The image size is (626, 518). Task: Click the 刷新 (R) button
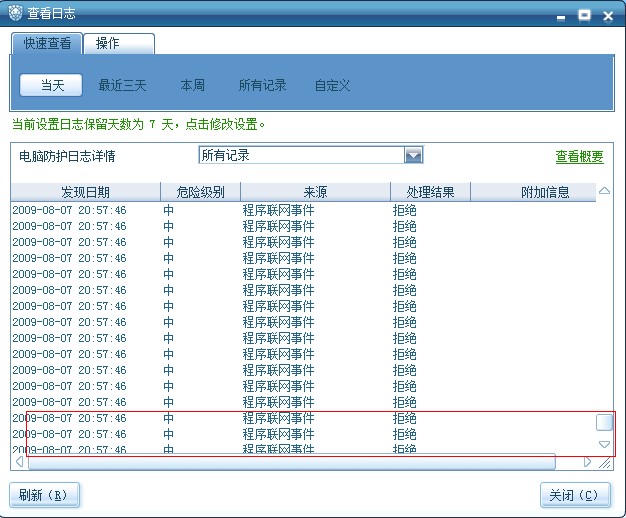(x=44, y=495)
